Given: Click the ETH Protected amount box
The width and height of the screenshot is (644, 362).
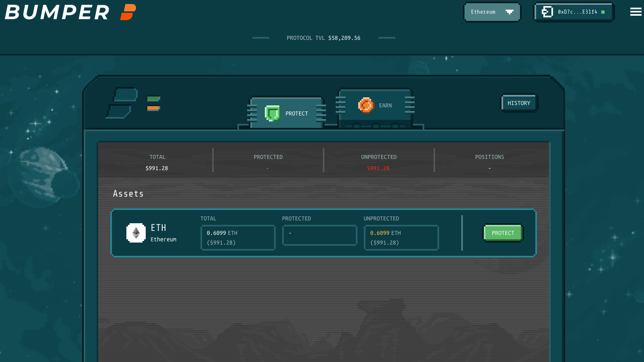Looking at the screenshot, I should (320, 235).
